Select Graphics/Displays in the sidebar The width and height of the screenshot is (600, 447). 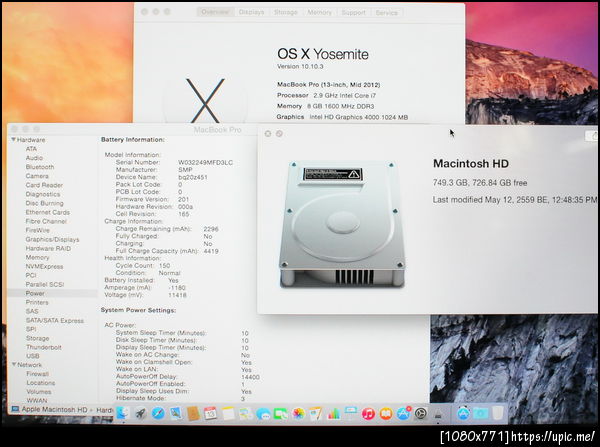click(x=52, y=240)
